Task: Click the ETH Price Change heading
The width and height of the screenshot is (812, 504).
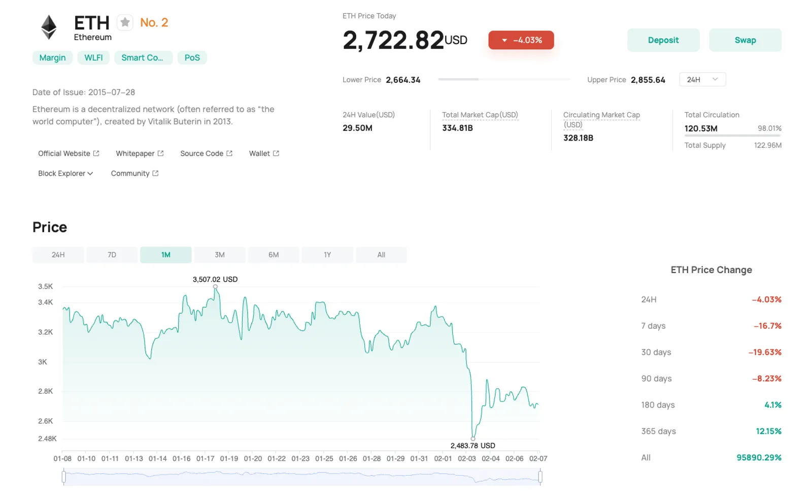Action: click(711, 270)
